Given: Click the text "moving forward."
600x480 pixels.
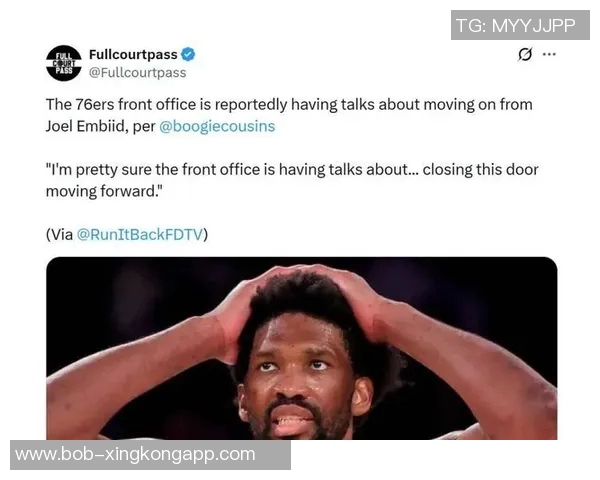Looking at the screenshot, I should pos(104,191).
